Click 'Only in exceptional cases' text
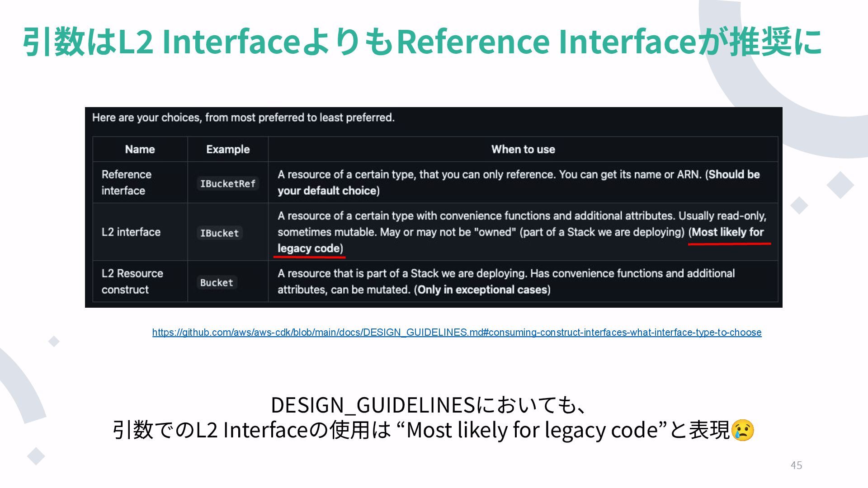Screen dimensions: 868x488 482,290
